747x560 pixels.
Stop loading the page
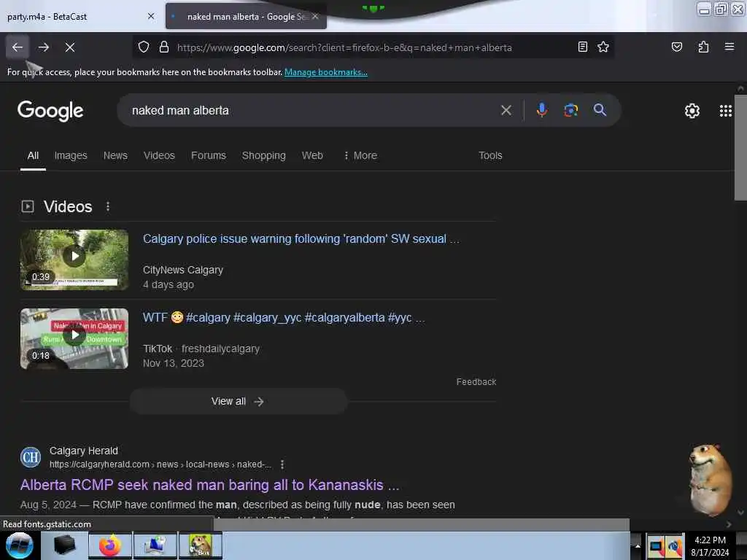point(70,47)
